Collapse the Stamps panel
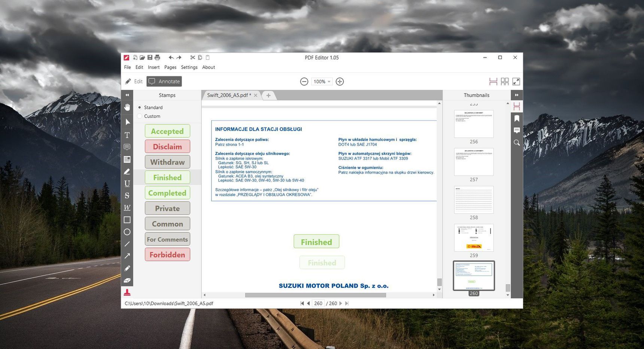The height and width of the screenshot is (349, 644). pos(127,95)
